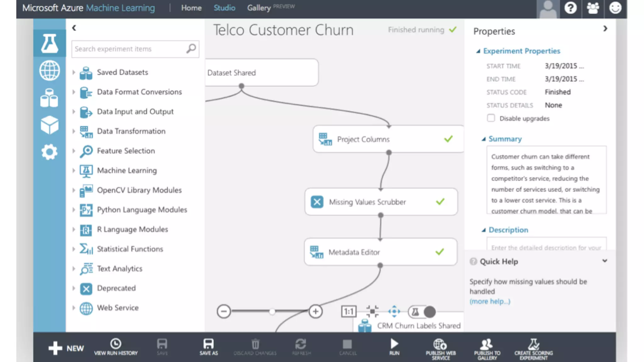The height and width of the screenshot is (362, 644).
Task: Open the Web Services globe sidebar icon
Action: click(49, 70)
